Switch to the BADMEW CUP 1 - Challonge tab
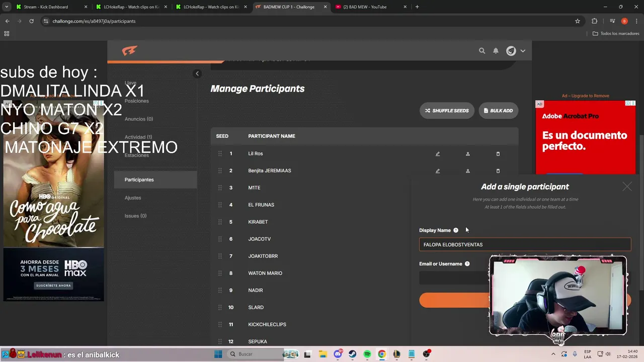Screen dimensions: 644x362 click(x=290, y=7)
